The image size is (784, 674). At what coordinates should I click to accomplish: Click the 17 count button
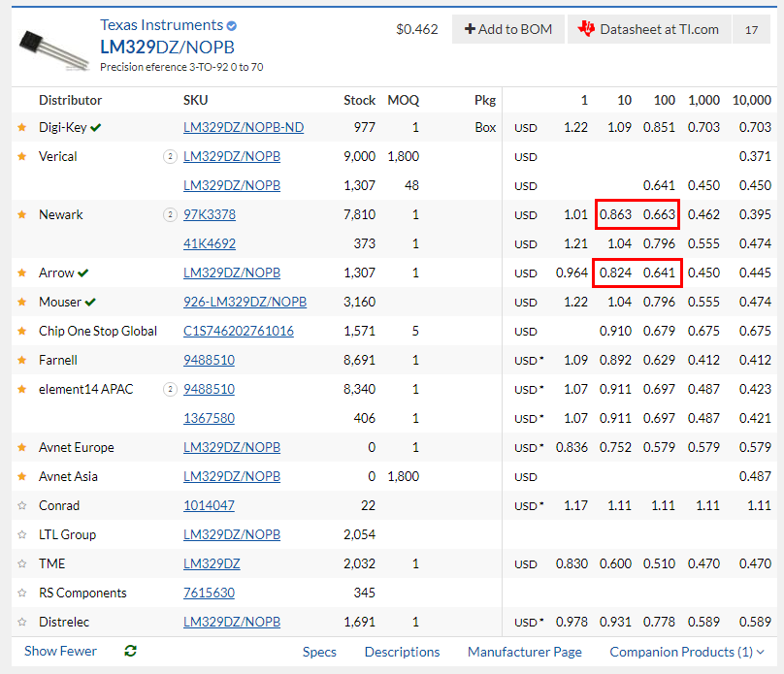click(x=752, y=29)
